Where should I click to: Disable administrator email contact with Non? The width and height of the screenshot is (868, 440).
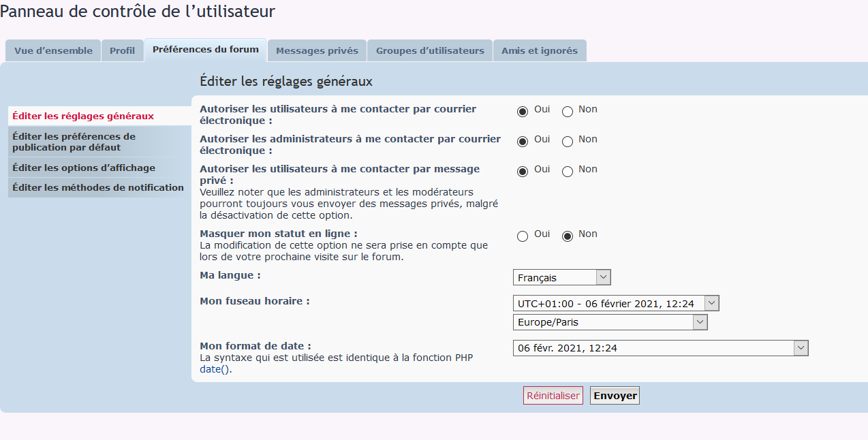(568, 141)
